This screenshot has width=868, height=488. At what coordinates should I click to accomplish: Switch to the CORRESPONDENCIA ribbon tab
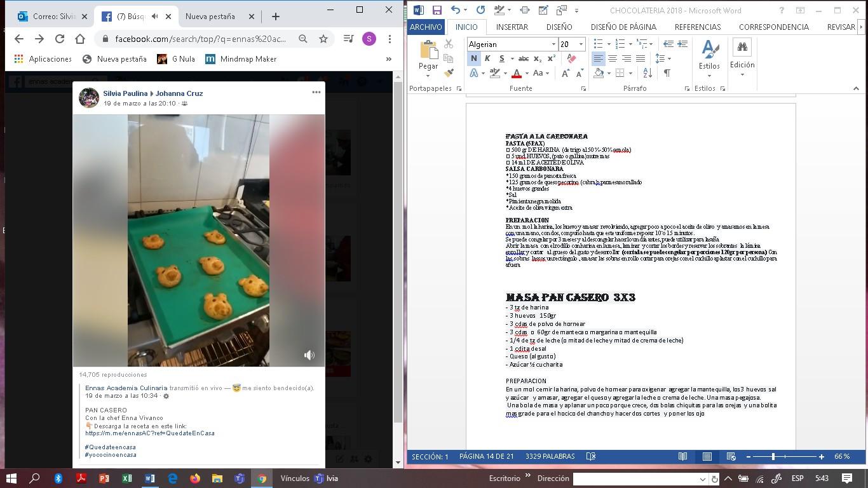[774, 27]
